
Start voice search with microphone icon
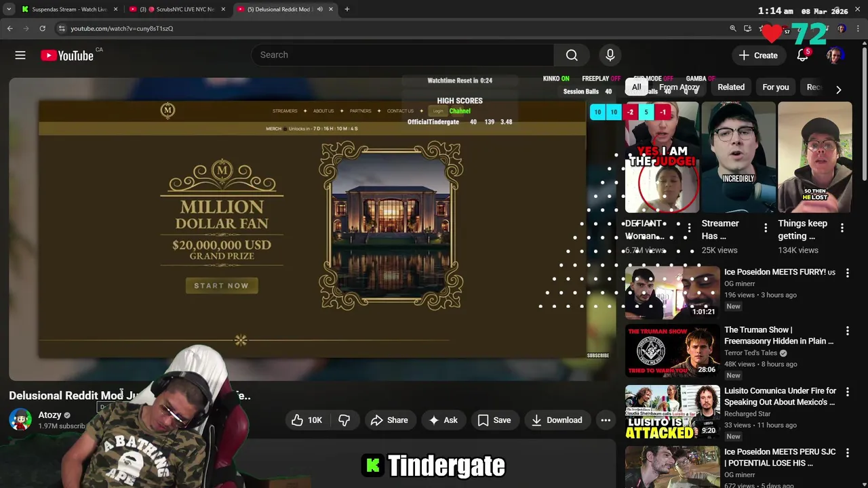click(x=610, y=55)
